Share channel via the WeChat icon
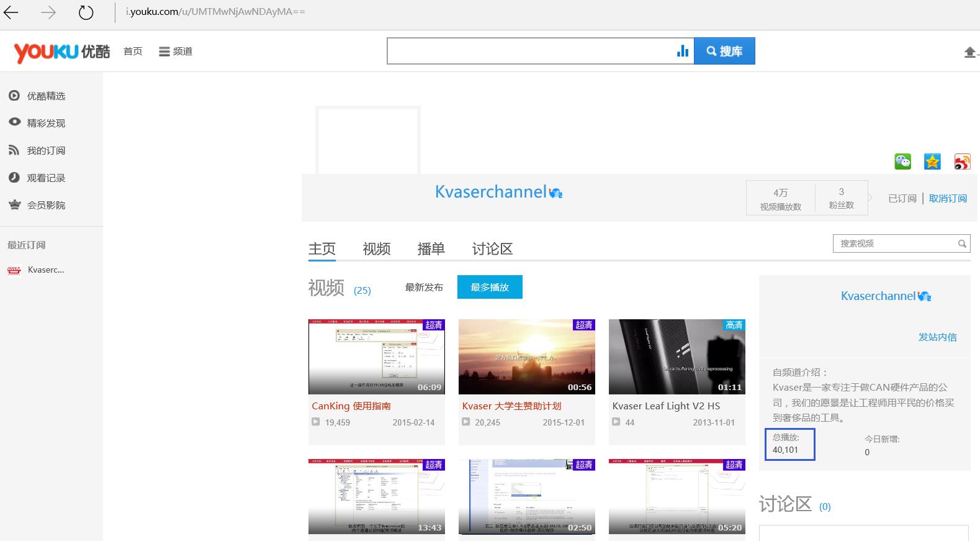The height and width of the screenshot is (541, 980). click(902, 161)
